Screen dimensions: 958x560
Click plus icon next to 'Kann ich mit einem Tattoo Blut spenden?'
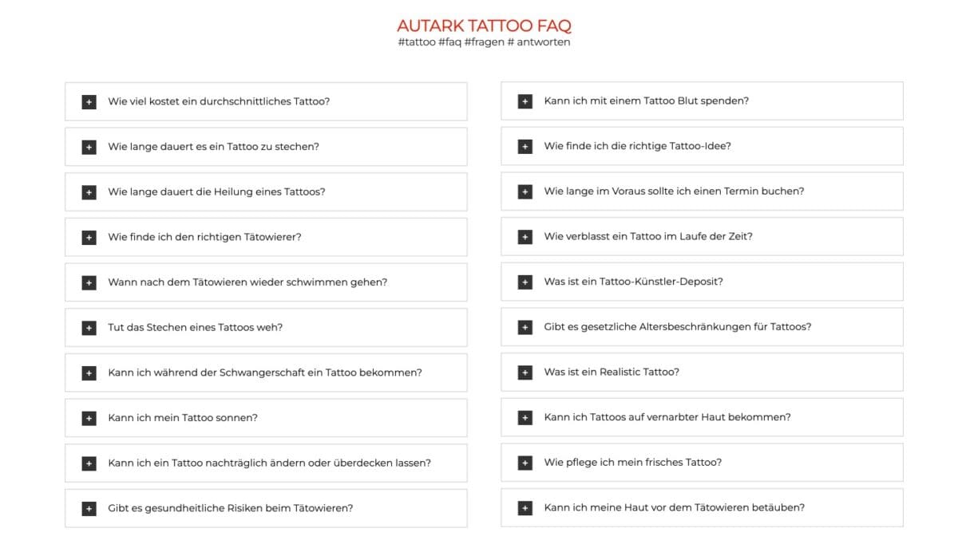pyautogui.click(x=525, y=101)
